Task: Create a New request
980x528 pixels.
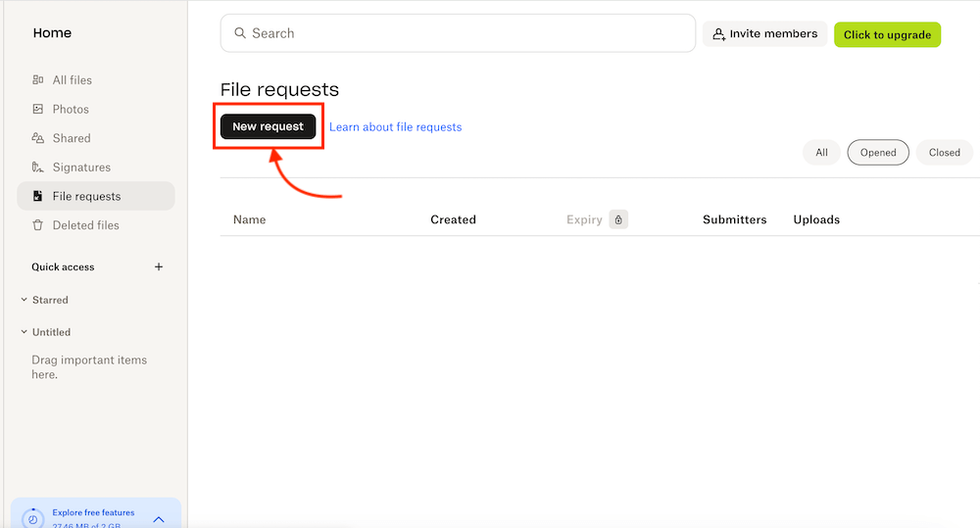Action: [x=269, y=126]
